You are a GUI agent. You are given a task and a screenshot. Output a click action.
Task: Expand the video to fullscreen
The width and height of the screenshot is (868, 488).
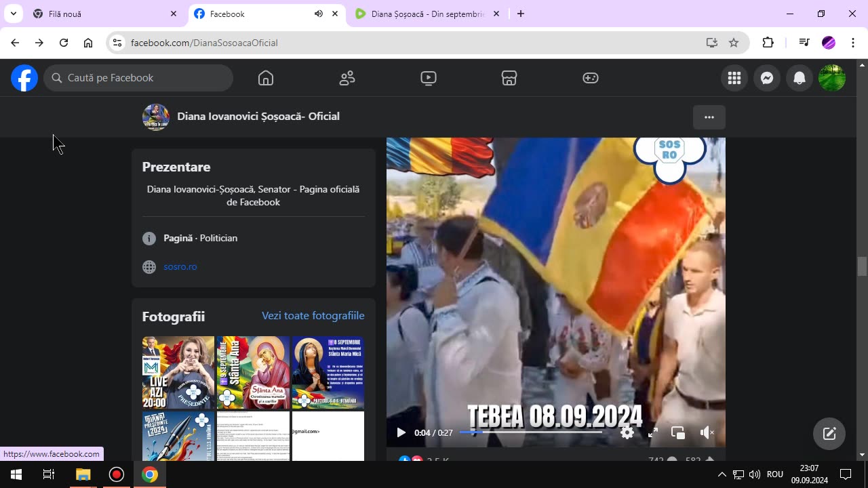pyautogui.click(x=653, y=432)
